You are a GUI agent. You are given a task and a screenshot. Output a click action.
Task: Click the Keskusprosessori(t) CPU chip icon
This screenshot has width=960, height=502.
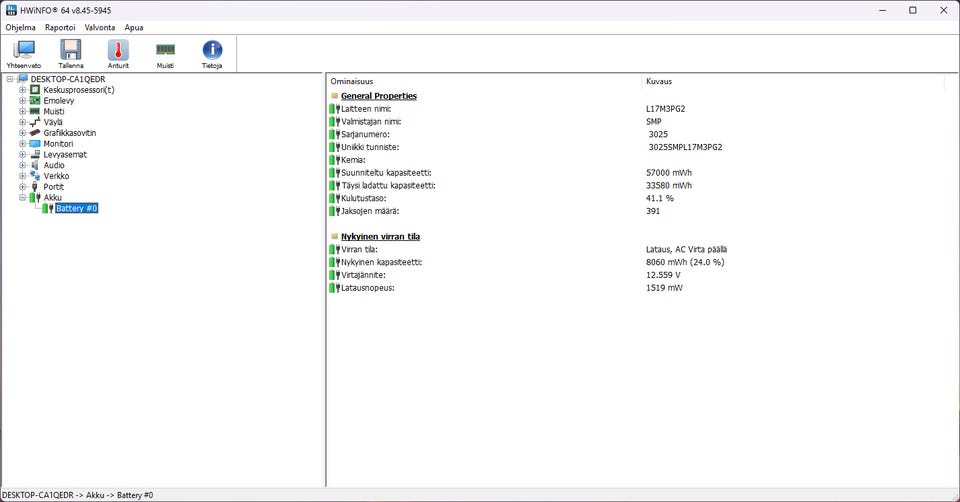pyautogui.click(x=35, y=89)
